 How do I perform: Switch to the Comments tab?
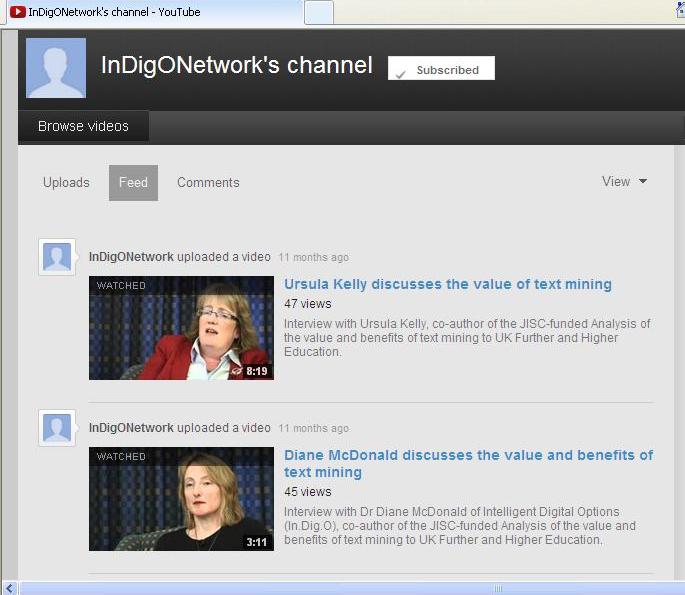[208, 183]
